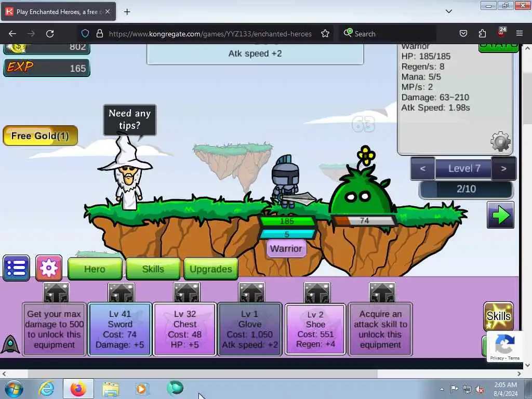The image size is (532, 399).
Task: Click the Level 7 indicator
Action: coord(464,169)
